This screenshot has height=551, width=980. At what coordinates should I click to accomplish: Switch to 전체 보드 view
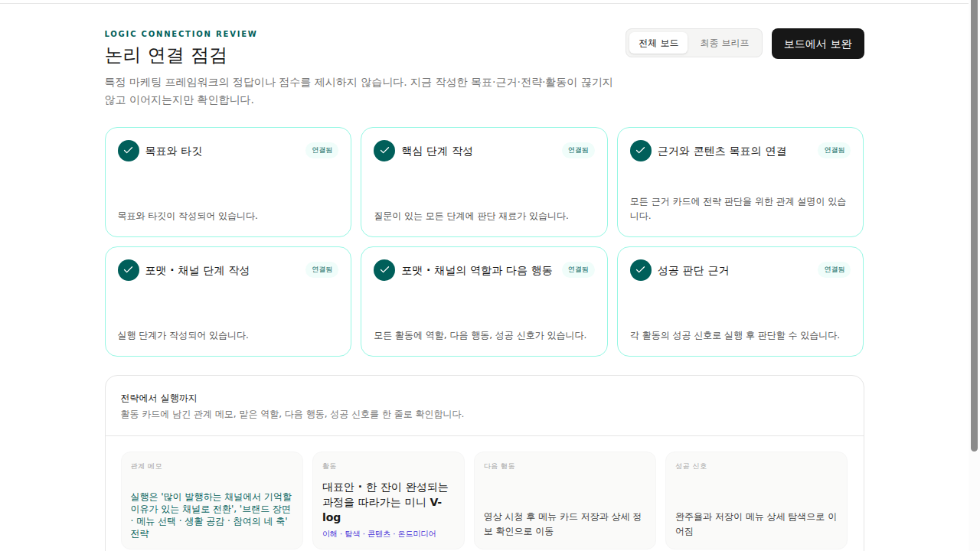point(658,43)
